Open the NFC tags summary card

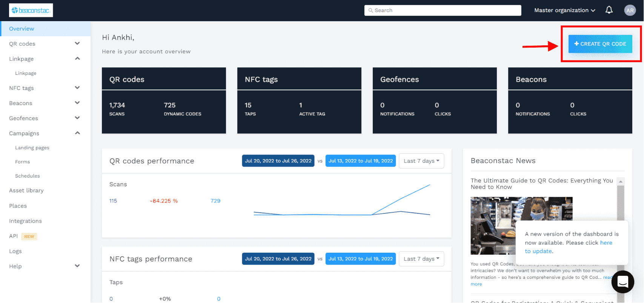tap(299, 100)
